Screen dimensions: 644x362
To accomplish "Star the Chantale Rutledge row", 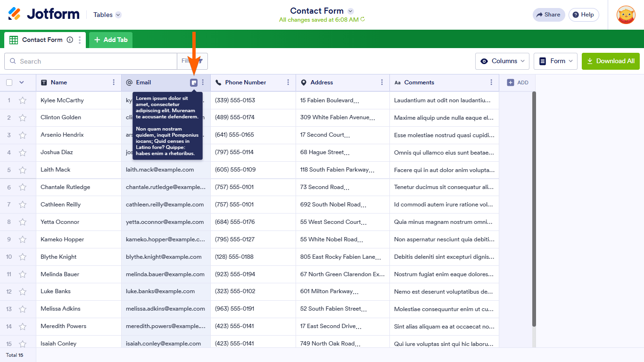I will click(x=23, y=188).
